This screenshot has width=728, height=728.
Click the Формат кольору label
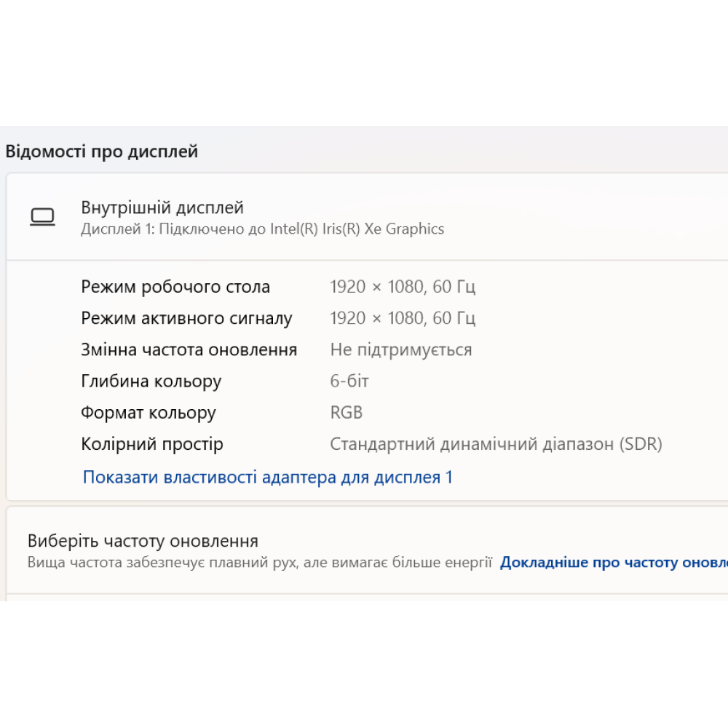(x=149, y=413)
